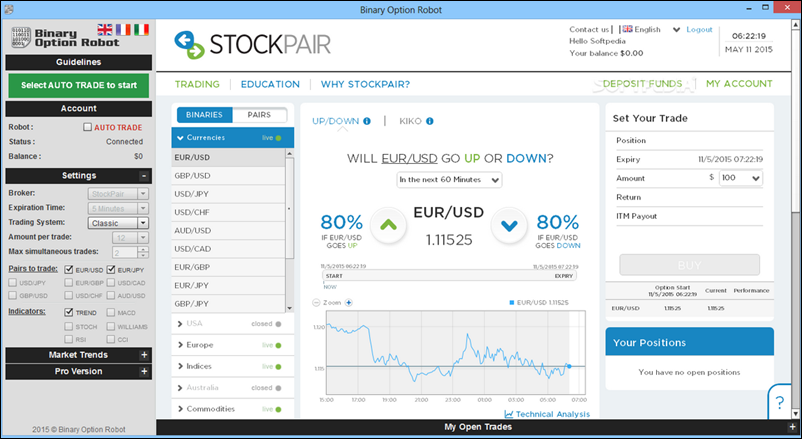Click the KIKO info icon
Image resolution: width=802 pixels, height=439 pixels.
pyautogui.click(x=430, y=121)
